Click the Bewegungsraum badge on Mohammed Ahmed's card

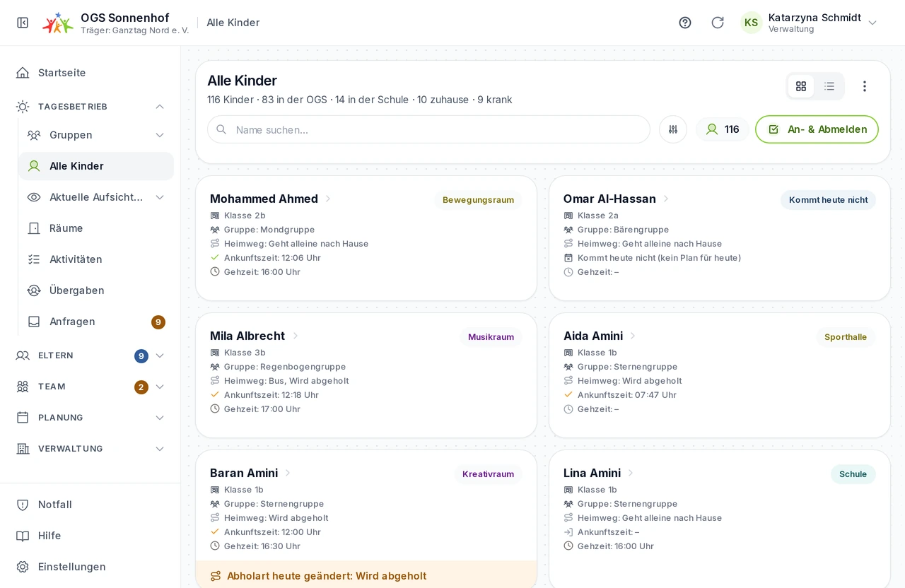(478, 200)
